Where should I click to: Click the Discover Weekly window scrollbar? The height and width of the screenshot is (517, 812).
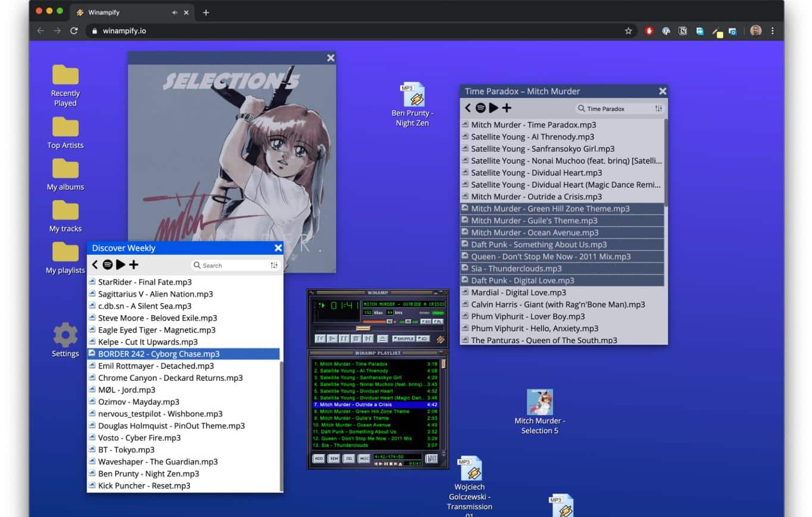(x=282, y=425)
